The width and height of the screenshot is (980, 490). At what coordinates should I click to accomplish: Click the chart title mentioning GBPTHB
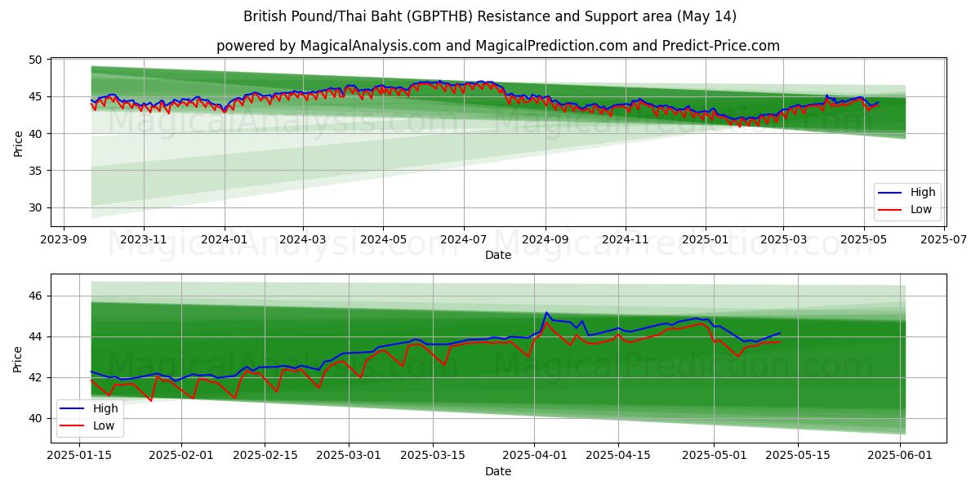click(x=490, y=16)
